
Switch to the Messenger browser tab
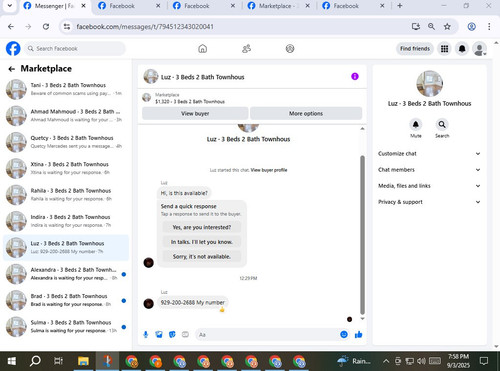(x=55, y=6)
